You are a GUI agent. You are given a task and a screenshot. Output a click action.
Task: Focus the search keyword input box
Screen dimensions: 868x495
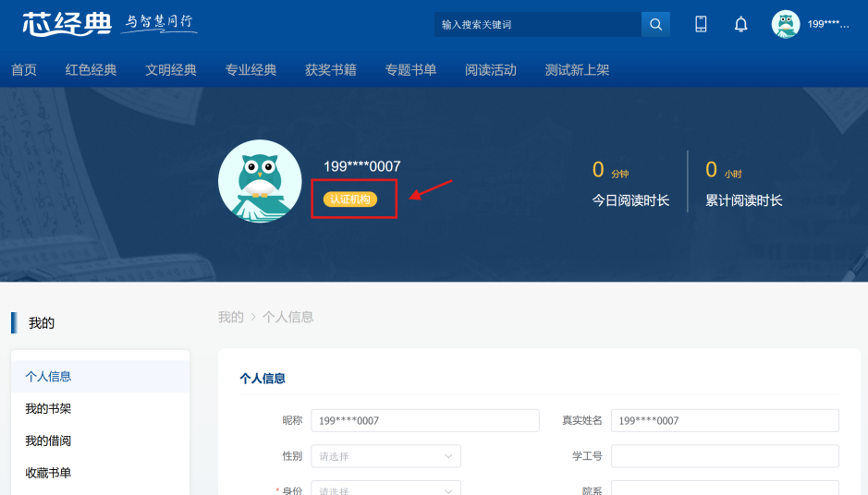[x=537, y=25]
